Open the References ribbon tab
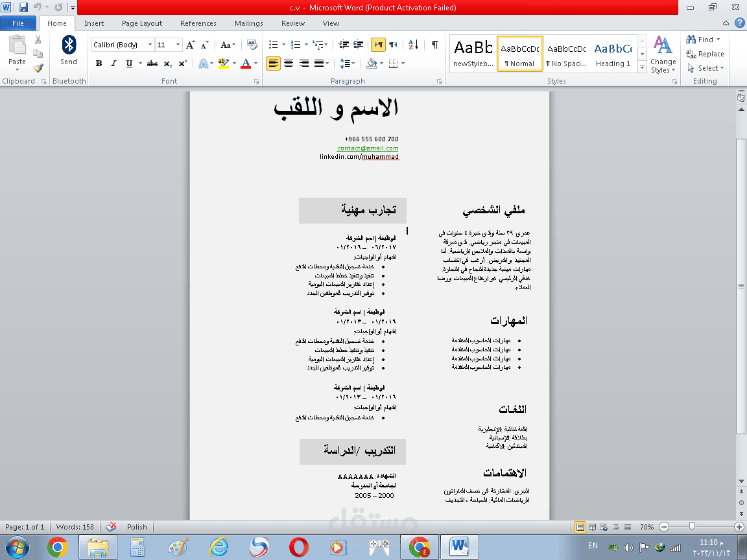 (198, 23)
